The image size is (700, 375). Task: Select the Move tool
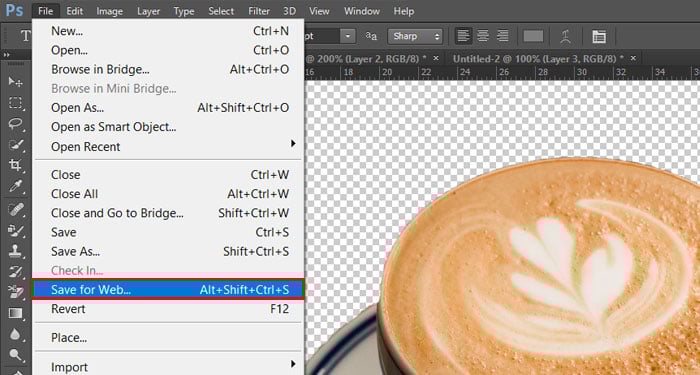pyautogui.click(x=16, y=82)
